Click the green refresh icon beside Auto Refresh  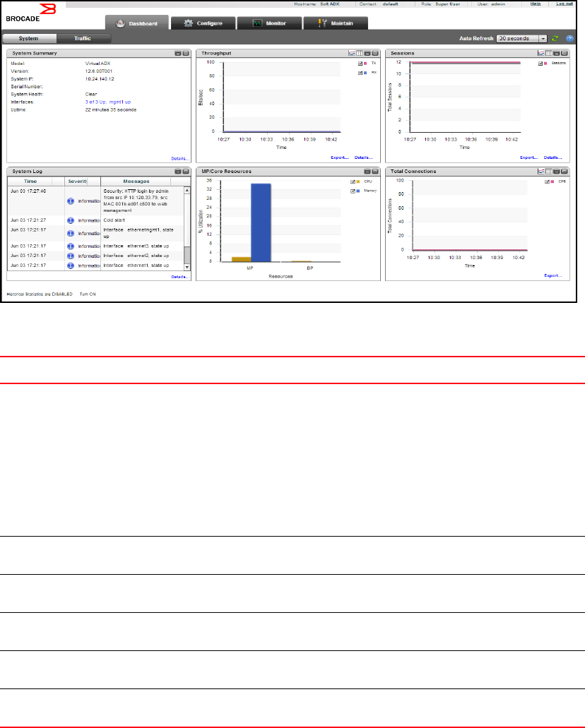point(555,39)
